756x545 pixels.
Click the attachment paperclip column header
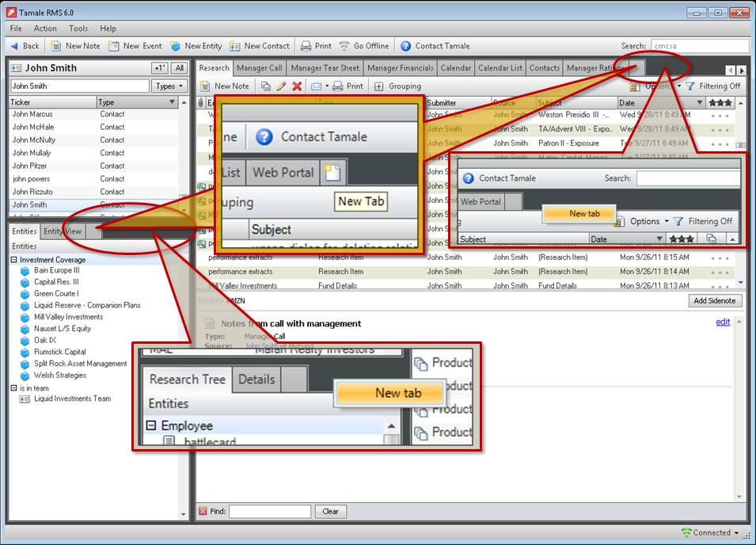tap(200, 102)
